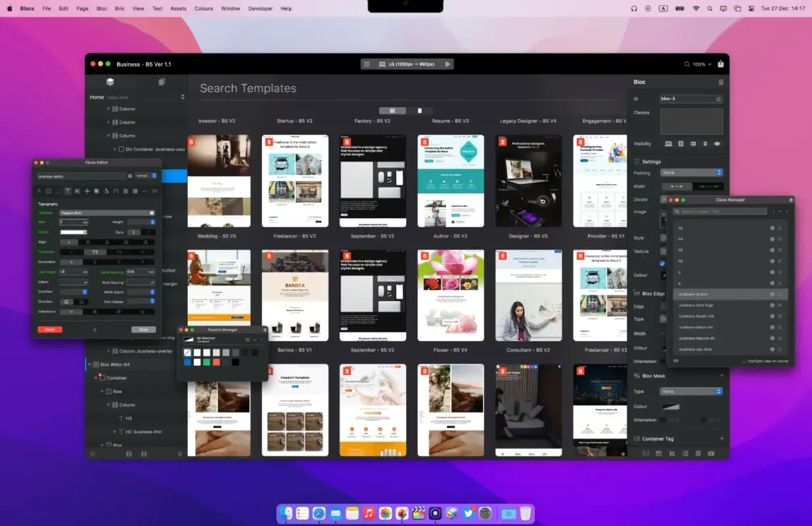Open the Bloc menu in the menu bar

(x=101, y=9)
